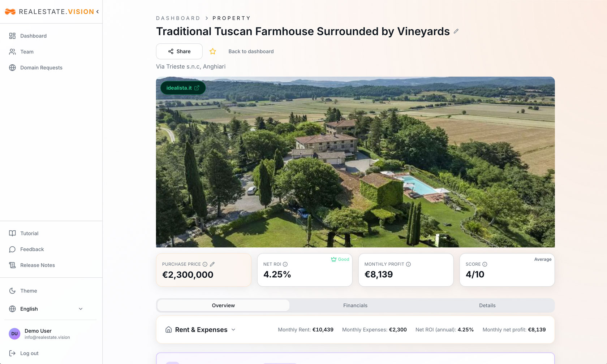
Task: Click the Net ROI info icon
Action: click(x=285, y=264)
